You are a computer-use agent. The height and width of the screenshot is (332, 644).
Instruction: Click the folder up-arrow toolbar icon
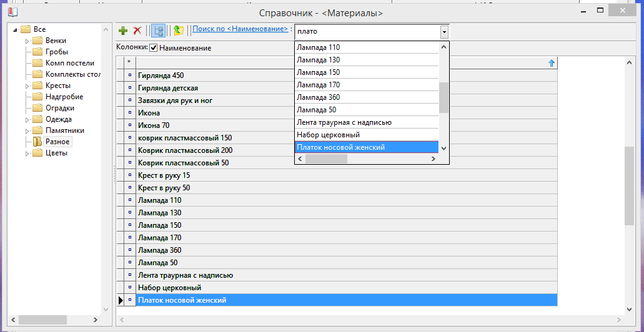coord(178,31)
